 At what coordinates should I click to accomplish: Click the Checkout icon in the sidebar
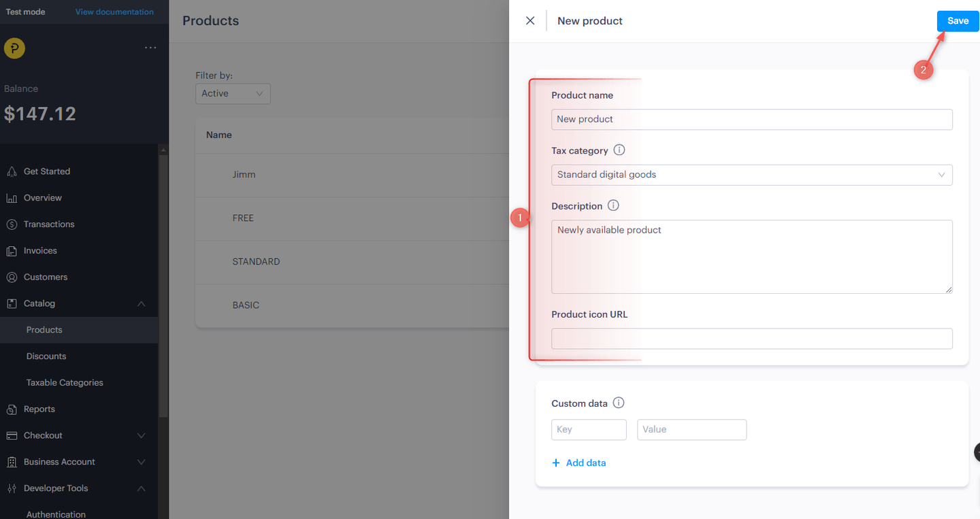pos(12,435)
